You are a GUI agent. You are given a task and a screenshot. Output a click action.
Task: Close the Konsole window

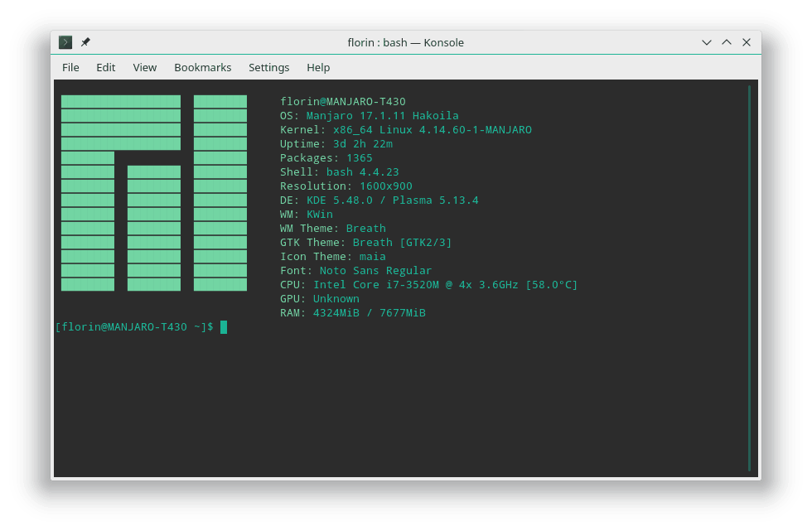coord(746,42)
